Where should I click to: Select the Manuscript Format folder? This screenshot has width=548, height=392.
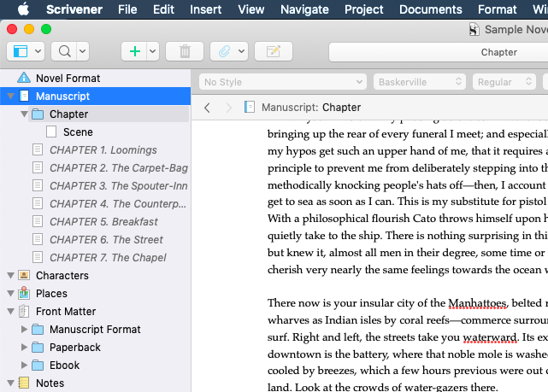(95, 329)
